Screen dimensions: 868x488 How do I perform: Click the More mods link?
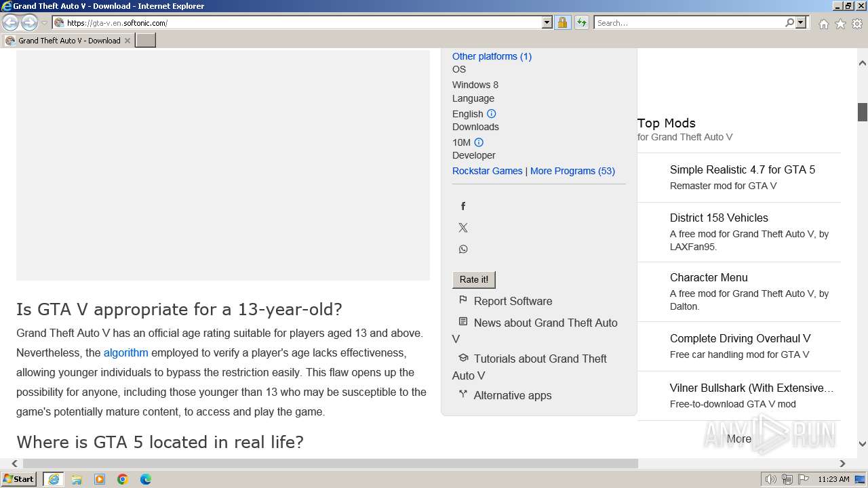tap(739, 439)
